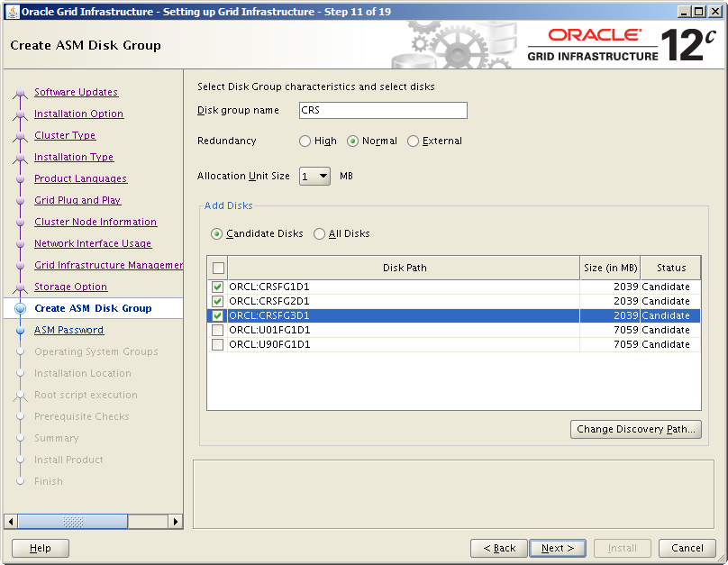Open the ASM Password step
Viewport: 728px width, 565px height.
tap(68, 331)
